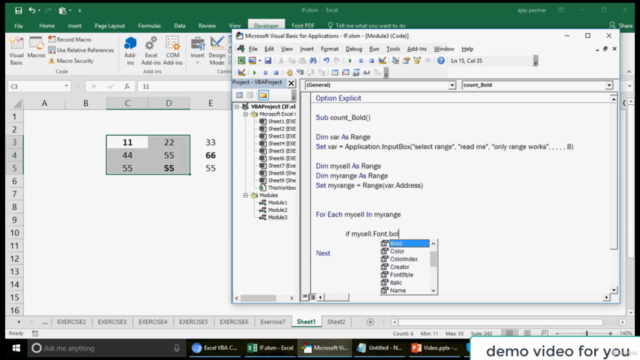
Task: Toggle Use Relative References in Excel ribbon
Action: 81,50
